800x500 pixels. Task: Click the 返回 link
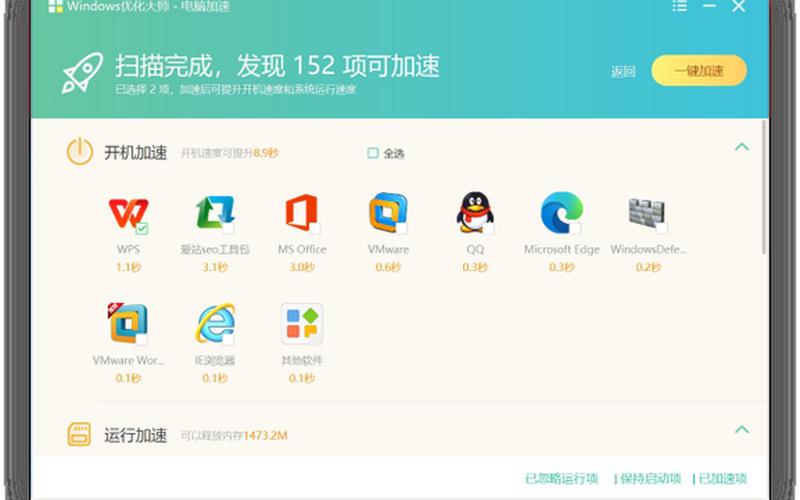(x=623, y=71)
